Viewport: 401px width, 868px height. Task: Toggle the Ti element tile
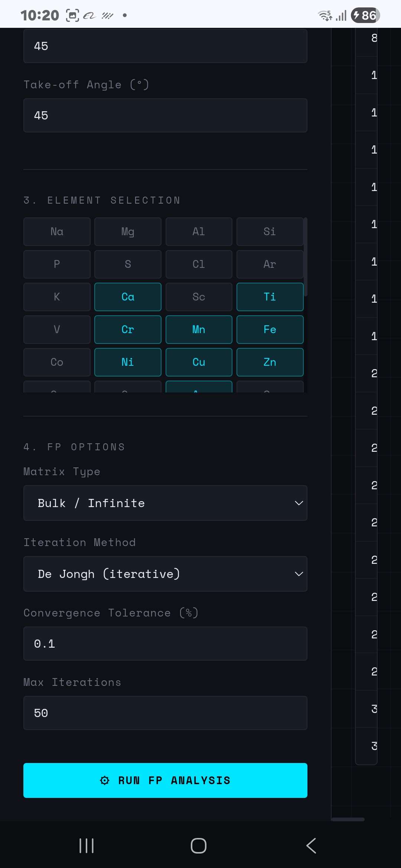[270, 297]
